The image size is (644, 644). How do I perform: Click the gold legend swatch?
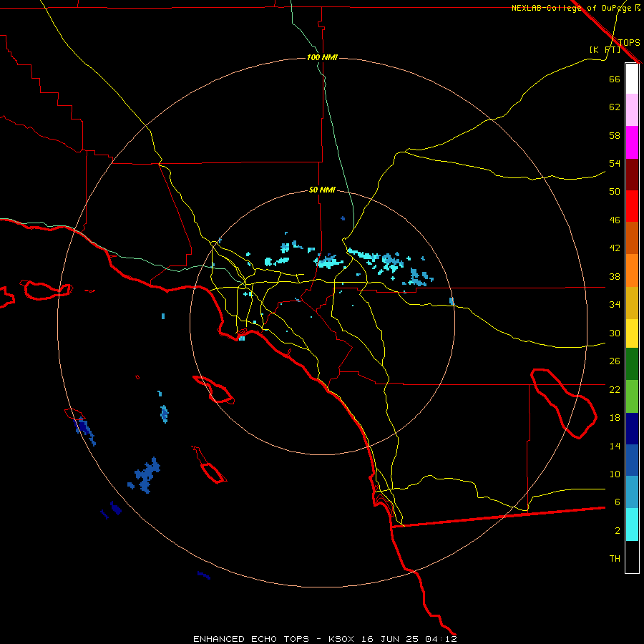click(x=632, y=303)
